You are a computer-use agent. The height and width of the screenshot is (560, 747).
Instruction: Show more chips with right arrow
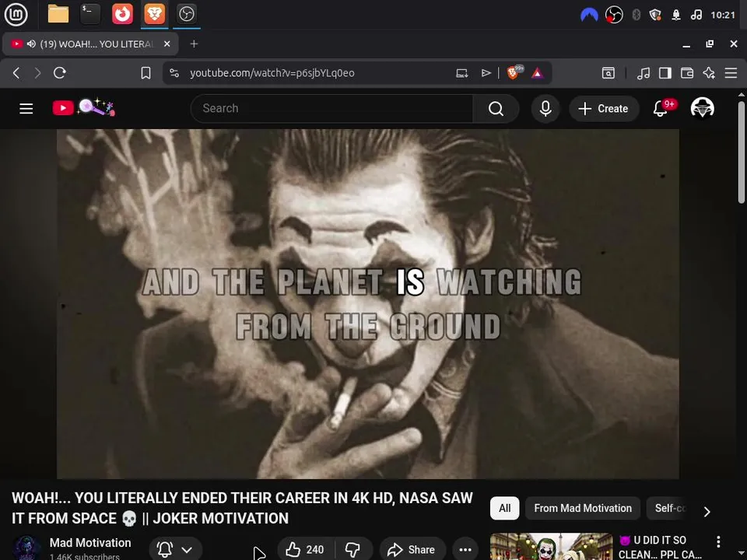click(707, 511)
